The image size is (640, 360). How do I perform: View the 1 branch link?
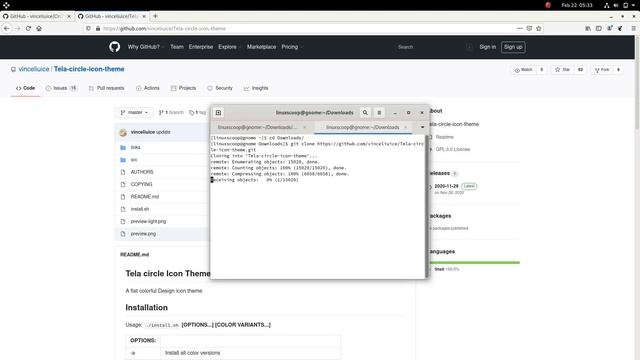point(171,112)
